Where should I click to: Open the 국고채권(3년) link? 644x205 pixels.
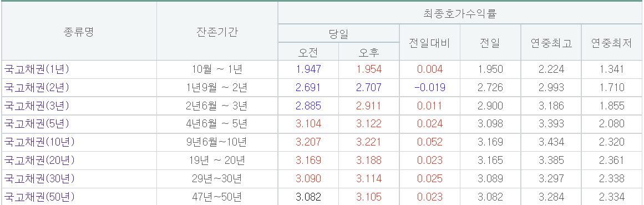pyautogui.click(x=37, y=106)
